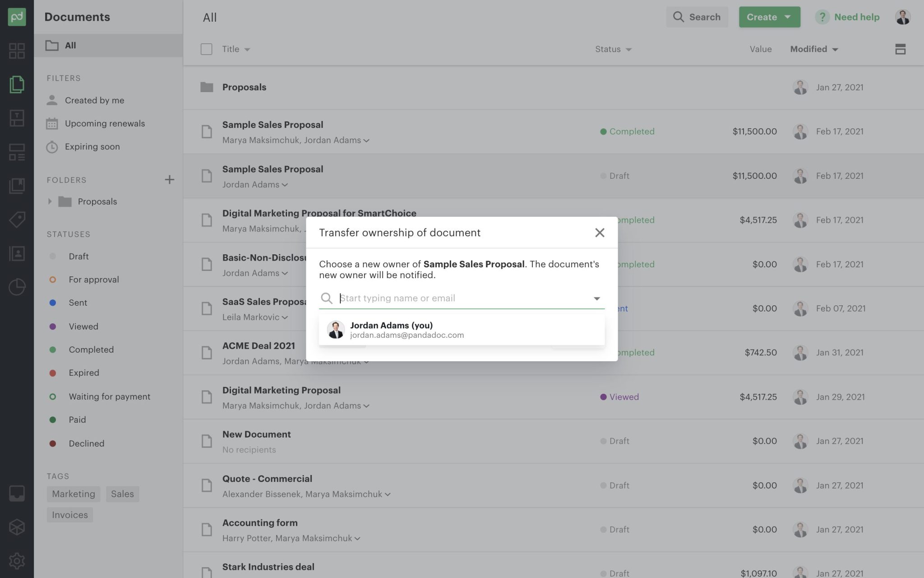The image size is (924, 578).
Task: Open the Contacts icon in left sidebar
Action: point(17,254)
